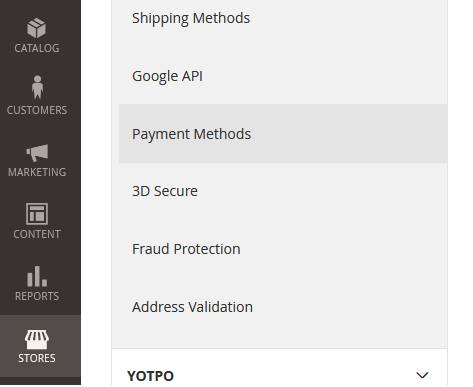Choose Fraud Protection configuration
This screenshot has width=473, height=387.
(283, 249)
